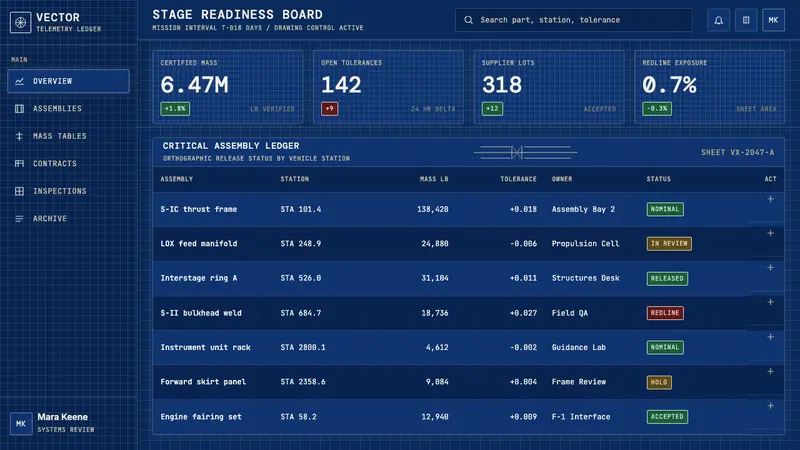This screenshot has width=800, height=450.
Task: Open the Mass Tables section
Action: pyautogui.click(x=68, y=136)
